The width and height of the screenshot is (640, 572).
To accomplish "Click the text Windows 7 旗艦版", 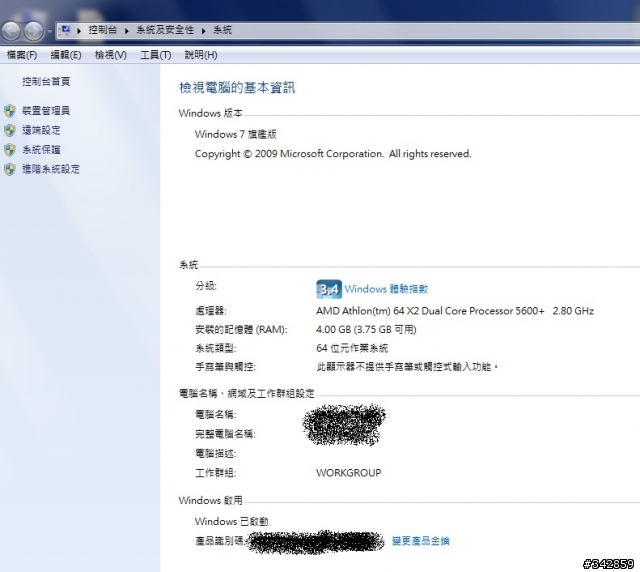I will point(236,134).
